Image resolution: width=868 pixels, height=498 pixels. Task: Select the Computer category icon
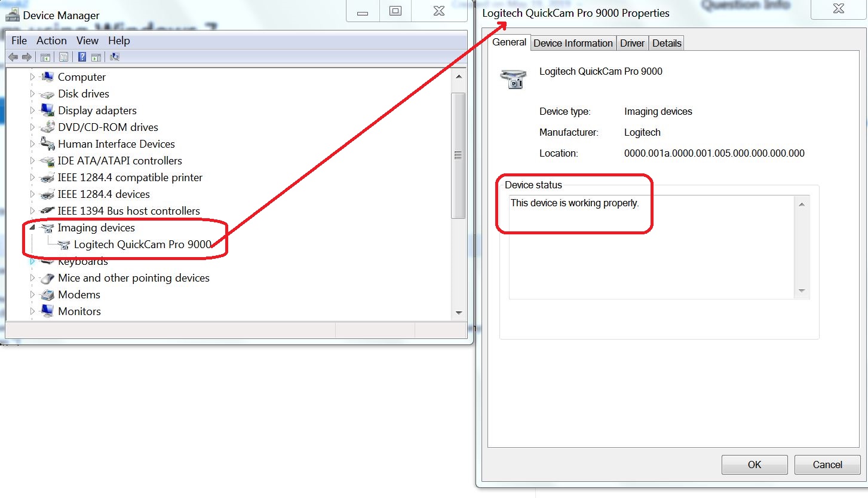pyautogui.click(x=47, y=77)
